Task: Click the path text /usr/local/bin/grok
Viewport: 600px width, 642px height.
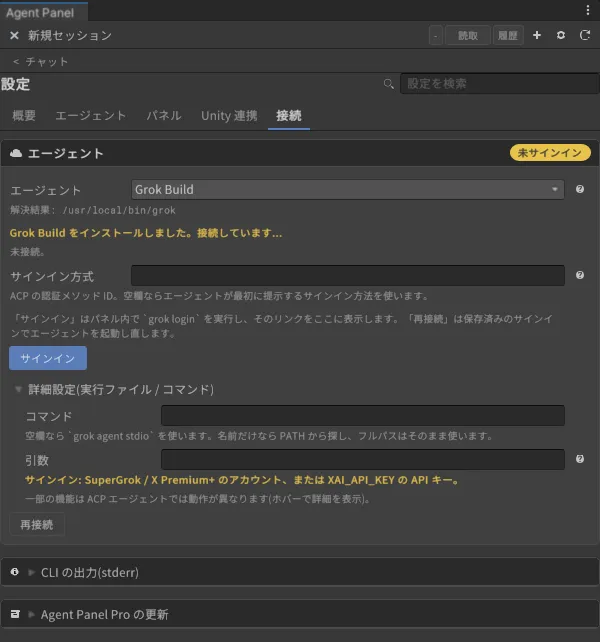Action: tap(119, 210)
